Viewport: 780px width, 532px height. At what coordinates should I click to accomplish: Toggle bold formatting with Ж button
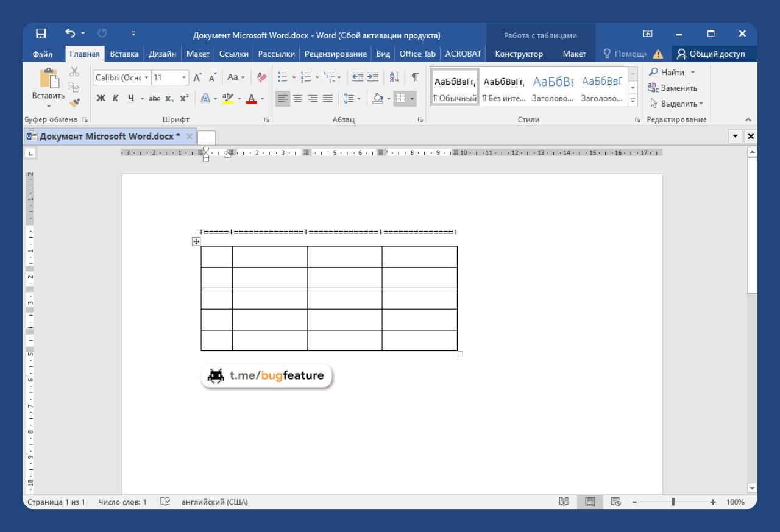click(x=101, y=98)
